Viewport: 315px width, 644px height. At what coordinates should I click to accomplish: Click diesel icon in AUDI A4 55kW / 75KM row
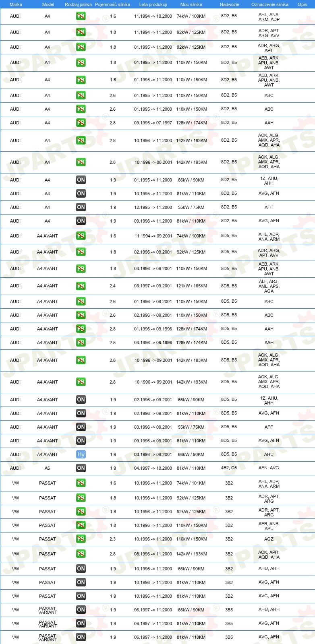(81, 207)
